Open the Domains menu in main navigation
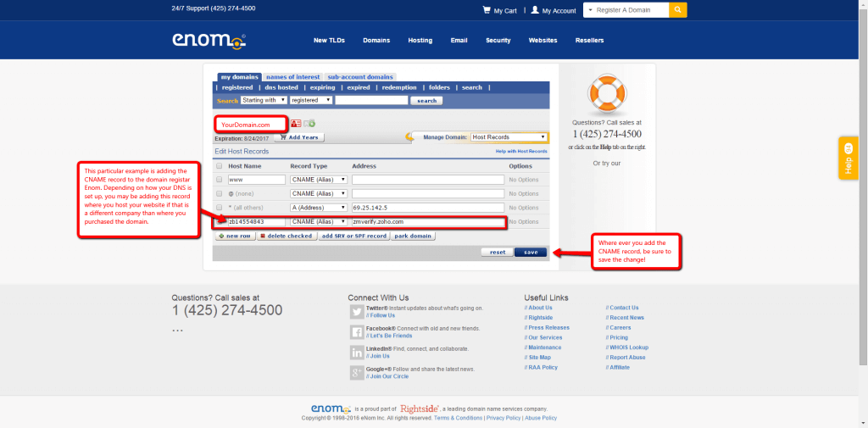Screen dimensions: 868x428 [376, 41]
